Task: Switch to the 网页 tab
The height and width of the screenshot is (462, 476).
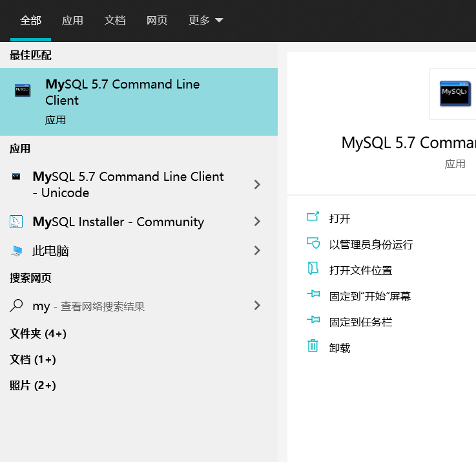Action: click(x=157, y=21)
